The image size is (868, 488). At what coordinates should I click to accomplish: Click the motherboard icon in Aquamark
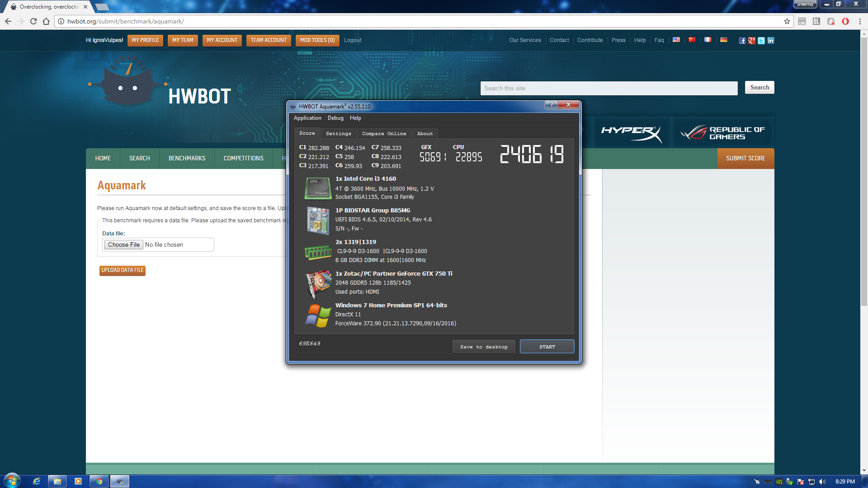pyautogui.click(x=318, y=221)
